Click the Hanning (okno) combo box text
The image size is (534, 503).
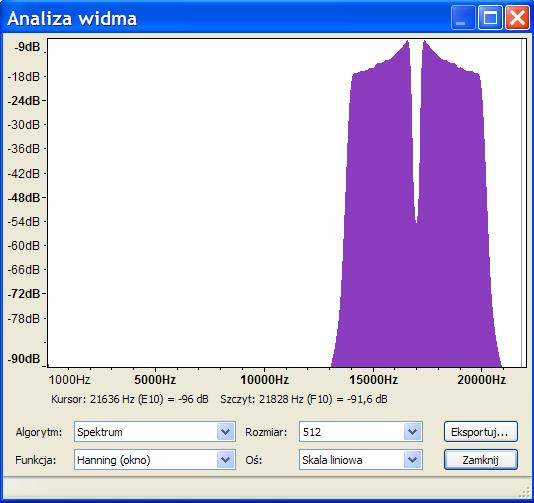[x=114, y=460]
